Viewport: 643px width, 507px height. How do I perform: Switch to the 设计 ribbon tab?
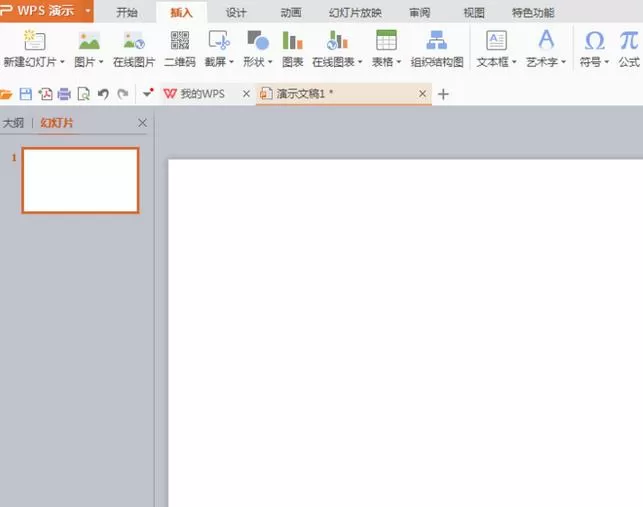pyautogui.click(x=236, y=12)
